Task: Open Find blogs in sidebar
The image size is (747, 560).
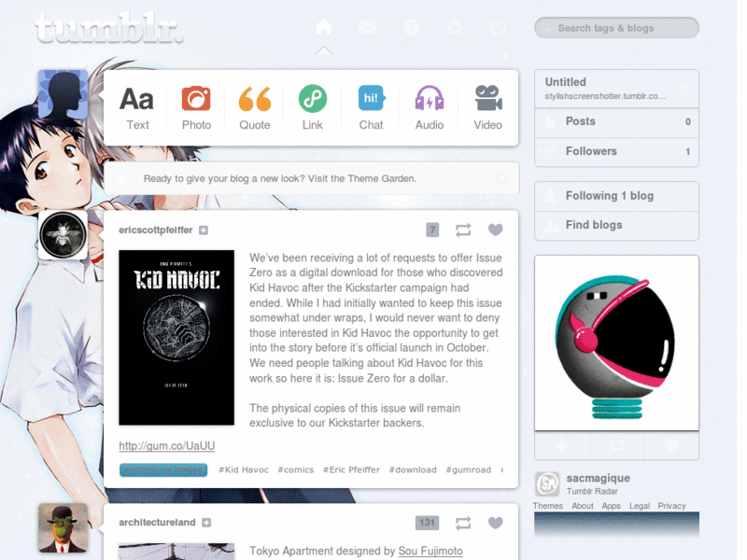Action: pos(616,226)
